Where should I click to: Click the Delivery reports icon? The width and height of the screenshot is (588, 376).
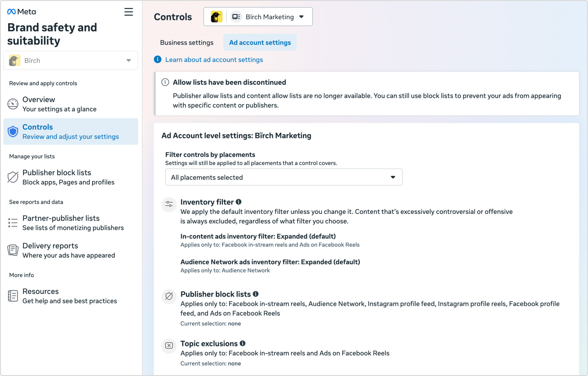(13, 250)
